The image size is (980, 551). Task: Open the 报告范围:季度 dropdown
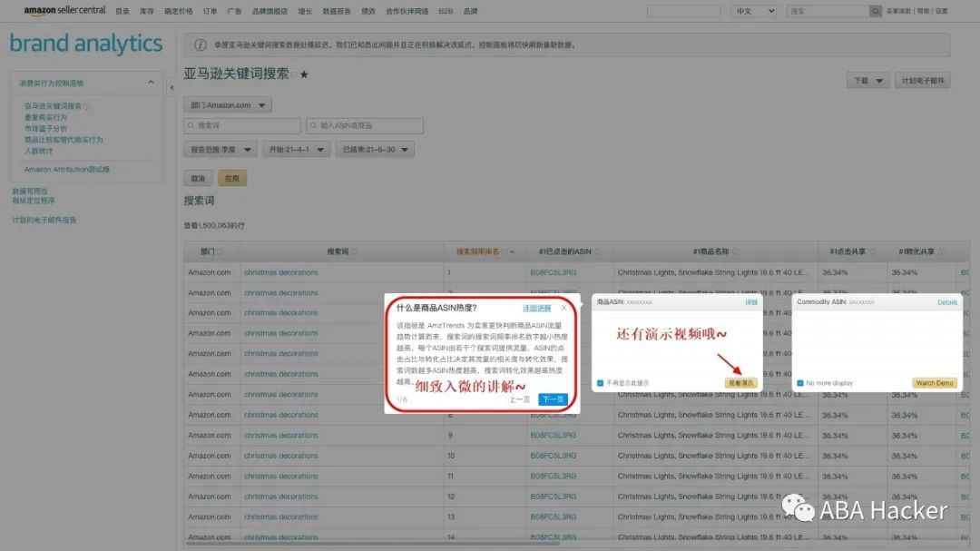pyautogui.click(x=220, y=150)
